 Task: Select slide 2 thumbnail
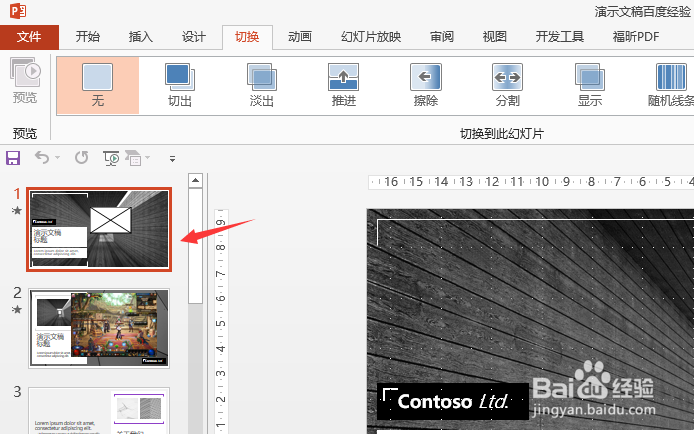(x=99, y=328)
